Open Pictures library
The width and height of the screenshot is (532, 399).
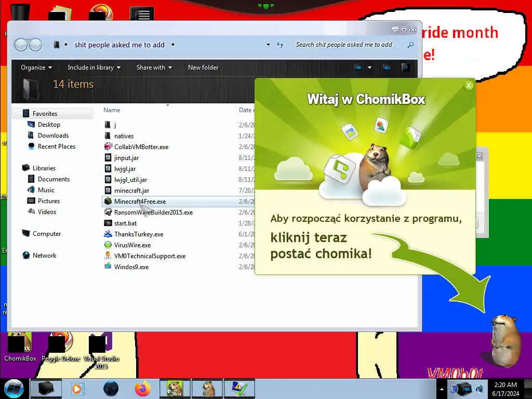(48, 201)
